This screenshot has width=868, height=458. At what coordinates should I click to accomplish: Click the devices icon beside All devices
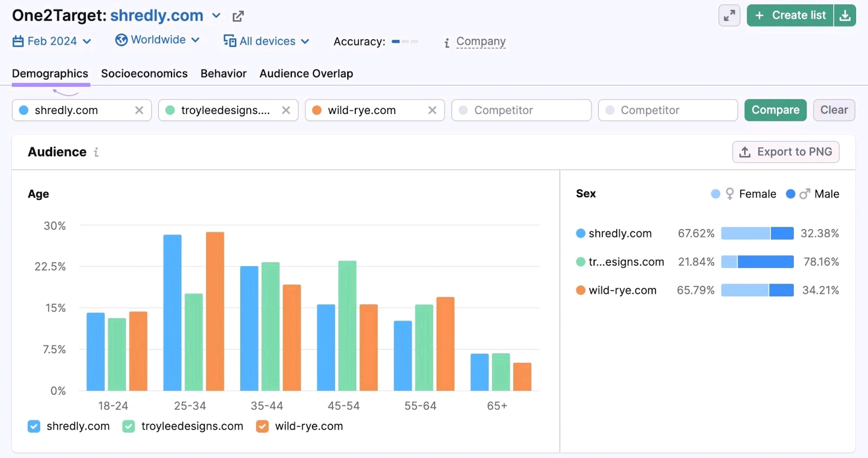point(229,41)
